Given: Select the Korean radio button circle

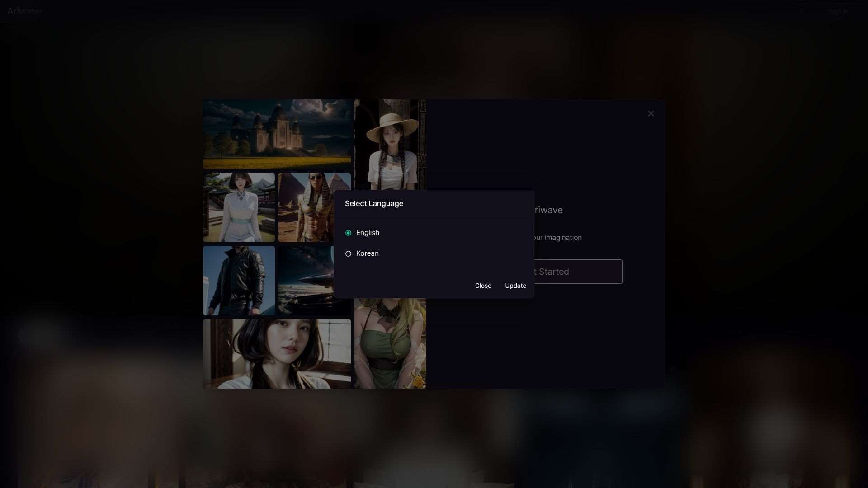Looking at the screenshot, I should point(348,254).
